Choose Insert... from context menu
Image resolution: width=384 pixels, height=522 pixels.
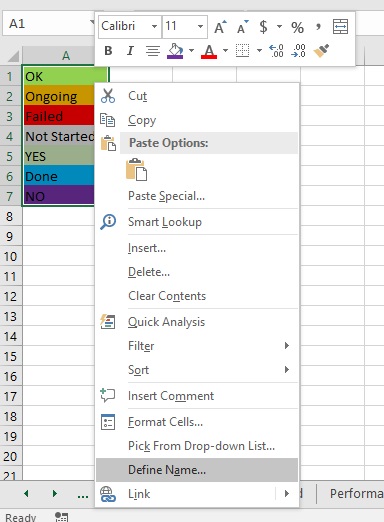197,248
